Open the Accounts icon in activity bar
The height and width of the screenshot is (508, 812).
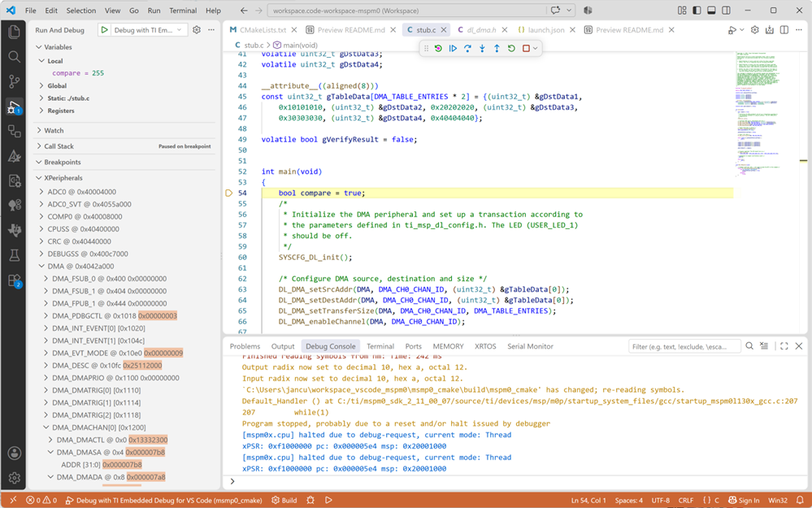coord(14,453)
